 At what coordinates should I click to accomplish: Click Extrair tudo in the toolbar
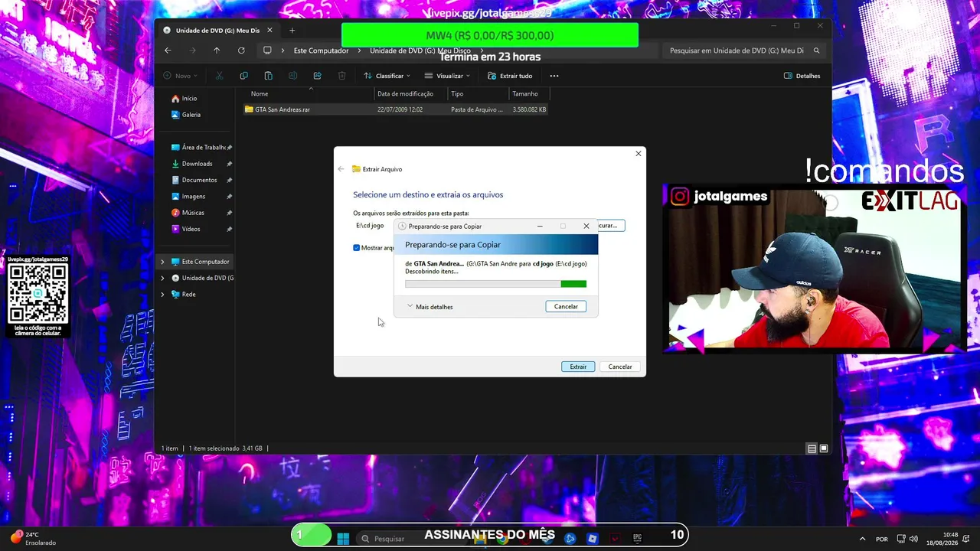pos(510,76)
